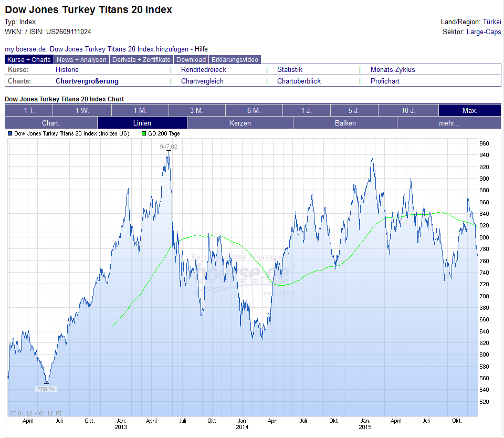The height and width of the screenshot is (438, 504).
Task: Open the Historie link
Action: coord(67,69)
